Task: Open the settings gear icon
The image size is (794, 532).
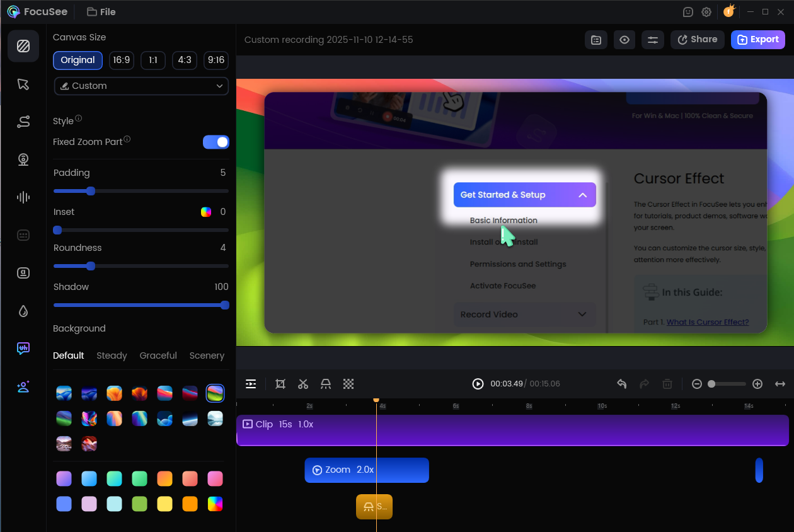Action: [x=706, y=12]
